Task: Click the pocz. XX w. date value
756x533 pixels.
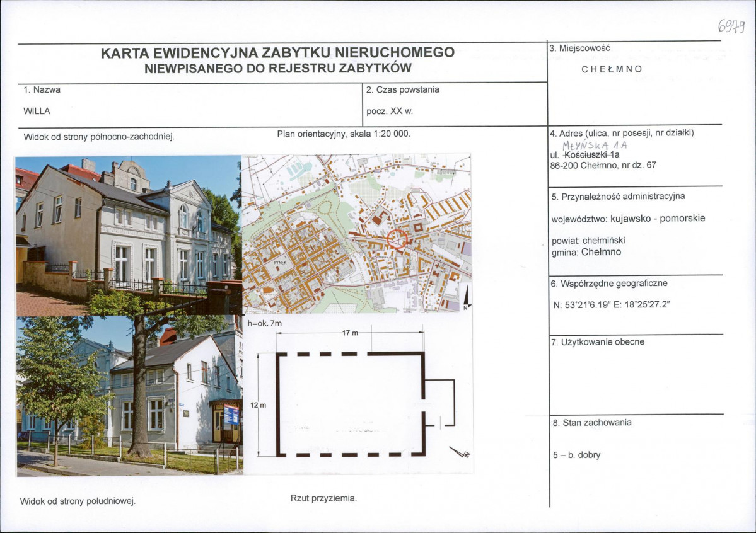Action: (390, 111)
